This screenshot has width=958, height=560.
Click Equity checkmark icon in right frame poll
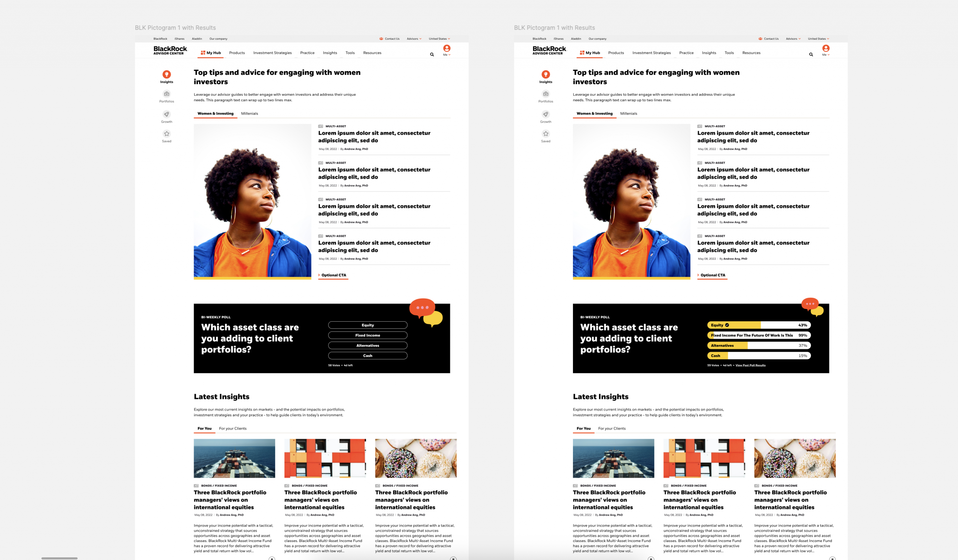727,325
